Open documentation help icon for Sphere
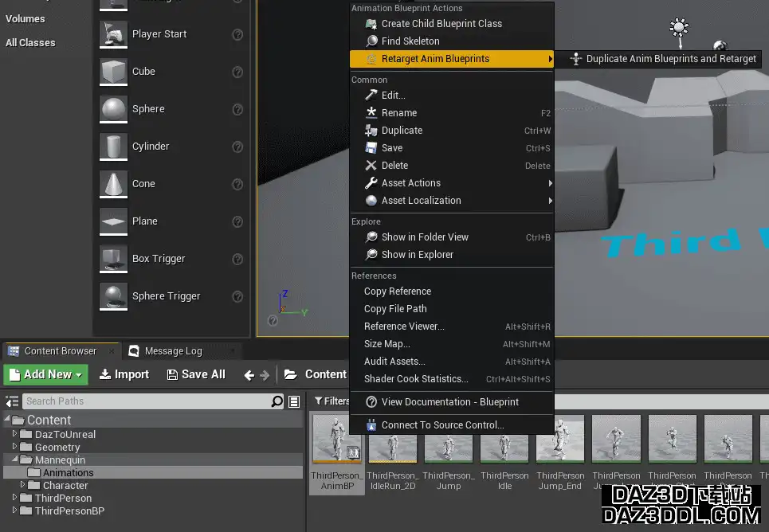The height and width of the screenshot is (532, 769). click(237, 109)
